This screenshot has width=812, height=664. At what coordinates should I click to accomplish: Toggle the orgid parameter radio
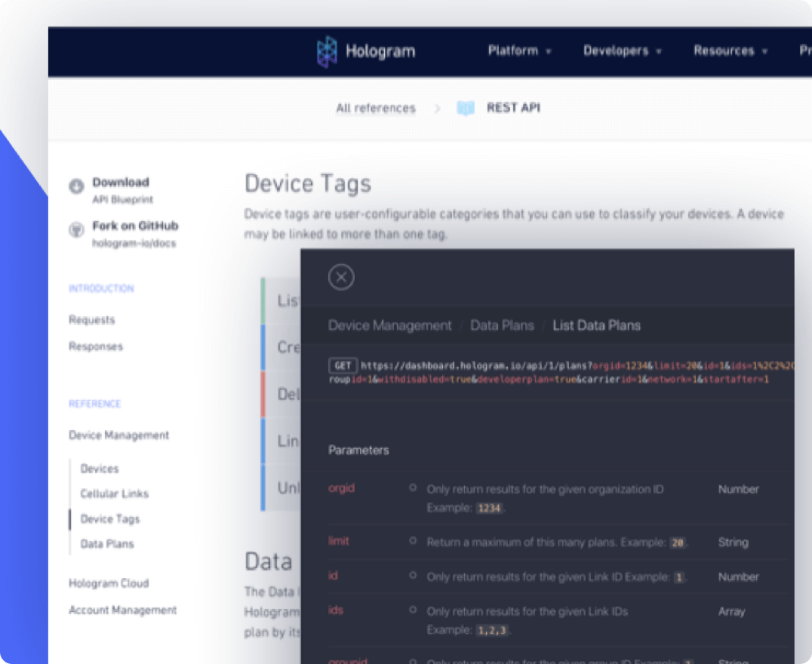click(413, 487)
